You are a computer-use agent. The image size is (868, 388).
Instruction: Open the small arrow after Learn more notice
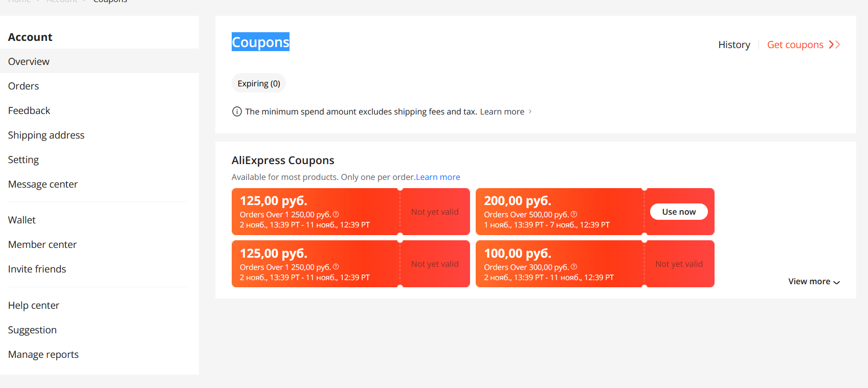coord(530,111)
